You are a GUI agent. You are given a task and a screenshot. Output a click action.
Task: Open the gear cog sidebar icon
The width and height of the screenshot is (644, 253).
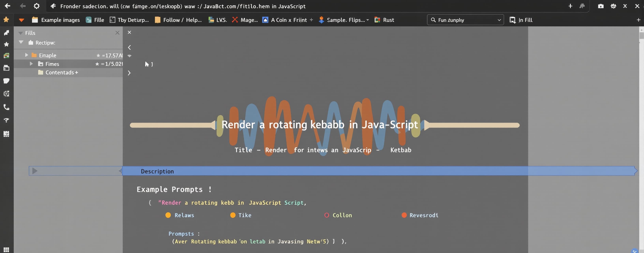tap(6, 93)
